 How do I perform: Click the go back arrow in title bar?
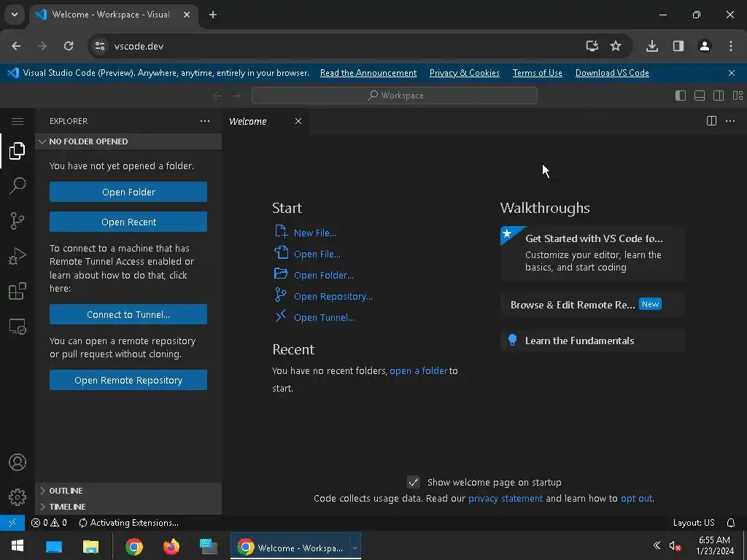(x=217, y=96)
